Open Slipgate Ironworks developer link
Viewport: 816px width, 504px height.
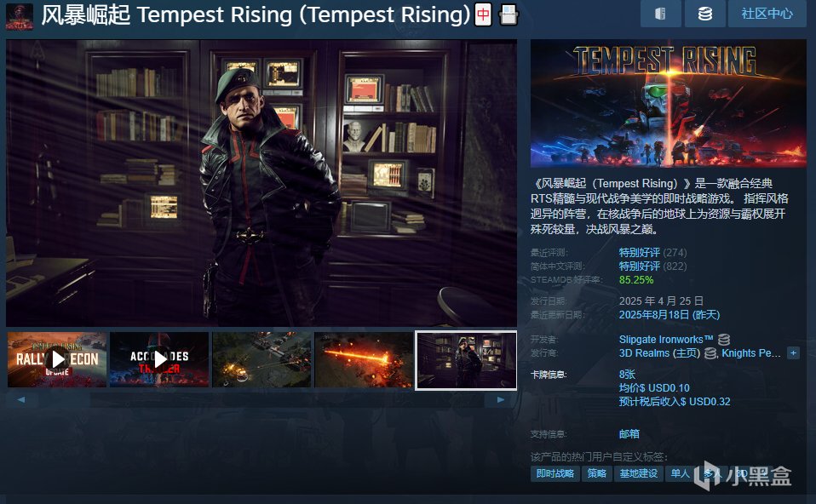[665, 340]
